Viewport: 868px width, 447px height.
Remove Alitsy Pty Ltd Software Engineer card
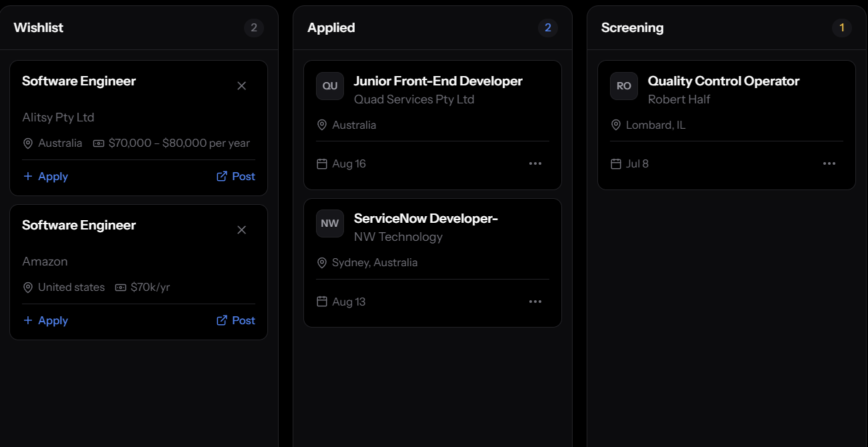pyautogui.click(x=242, y=86)
